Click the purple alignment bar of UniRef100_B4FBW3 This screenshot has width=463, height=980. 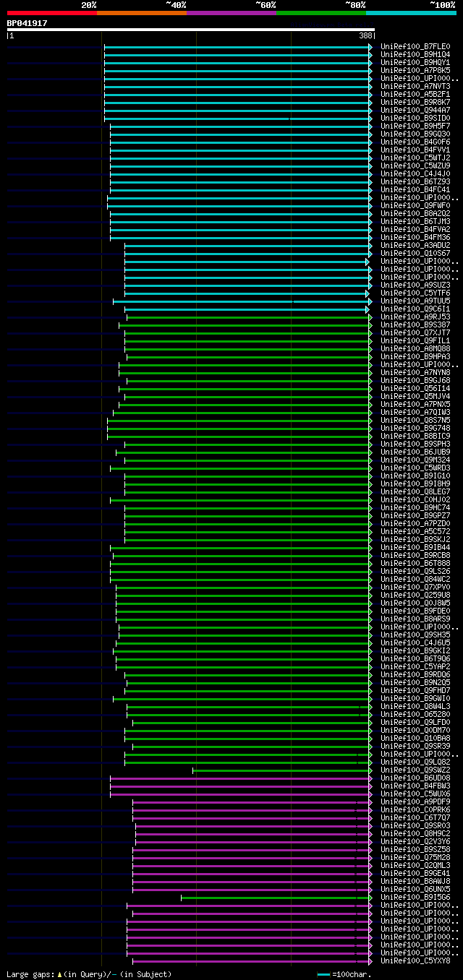pos(241,786)
